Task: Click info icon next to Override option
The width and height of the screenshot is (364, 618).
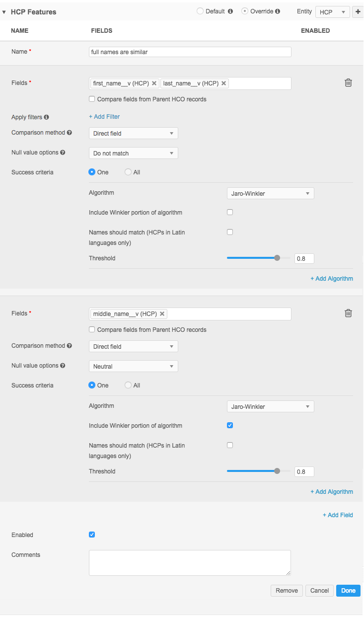Action: click(278, 11)
